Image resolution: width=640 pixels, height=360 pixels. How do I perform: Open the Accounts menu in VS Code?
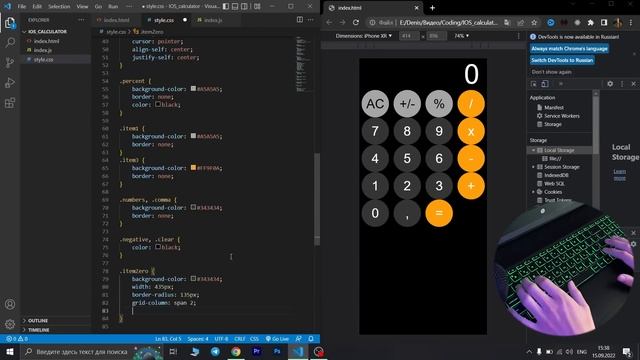click(10, 304)
